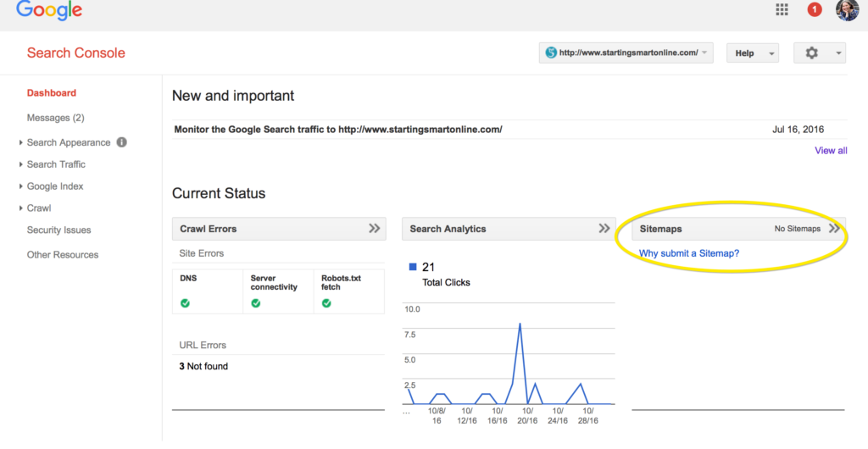The width and height of the screenshot is (868, 449).
Task: Open Other Resources in the sidebar
Action: tap(63, 255)
